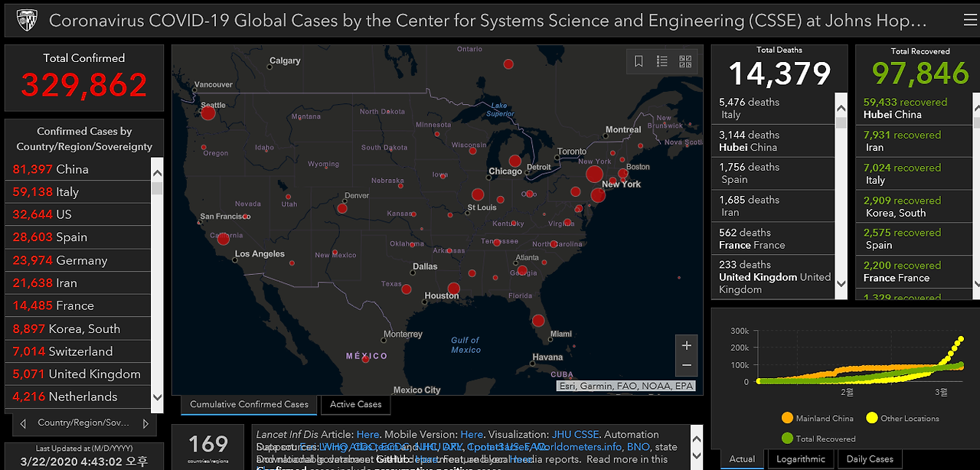980x470 pixels.
Task: Open the Country/Region/Sovereignty list selector
Action: (84, 423)
